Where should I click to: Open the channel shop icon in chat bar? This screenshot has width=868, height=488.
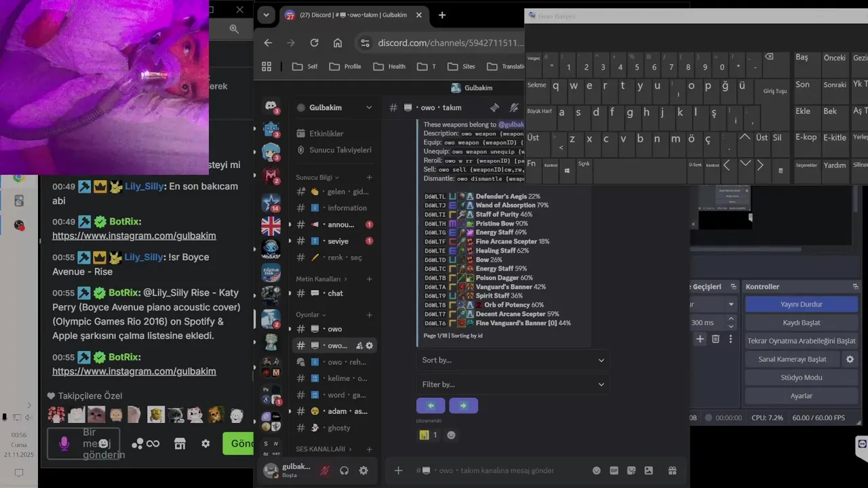click(180, 443)
